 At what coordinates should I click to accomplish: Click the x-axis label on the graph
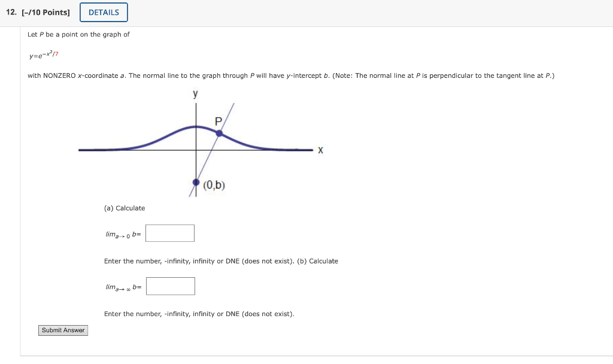(320, 150)
